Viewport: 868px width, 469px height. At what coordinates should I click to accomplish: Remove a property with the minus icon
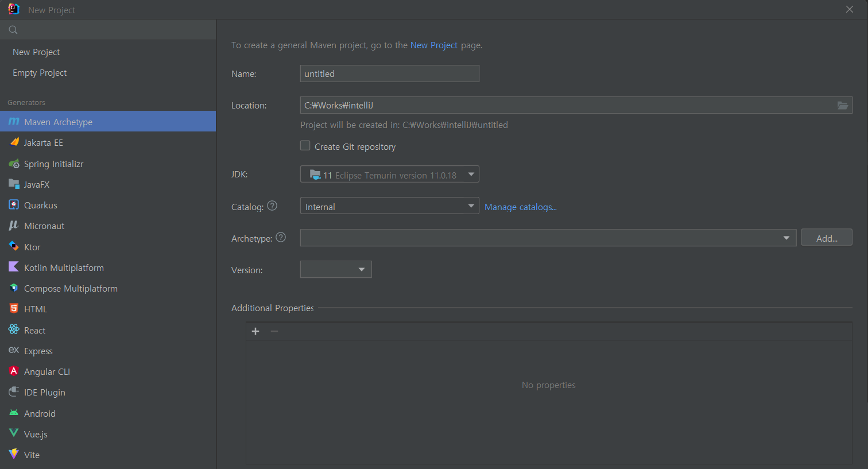274,331
